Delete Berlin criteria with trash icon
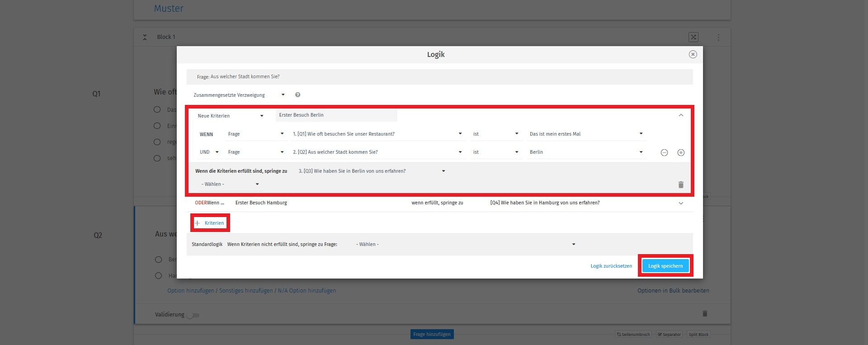Screen dimensions: 868x345 [681, 184]
